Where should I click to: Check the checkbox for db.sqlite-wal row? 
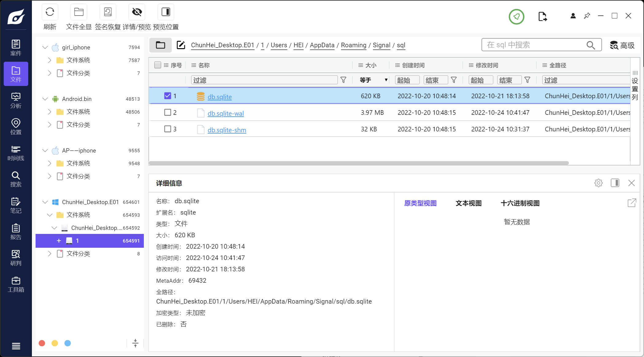point(167,112)
